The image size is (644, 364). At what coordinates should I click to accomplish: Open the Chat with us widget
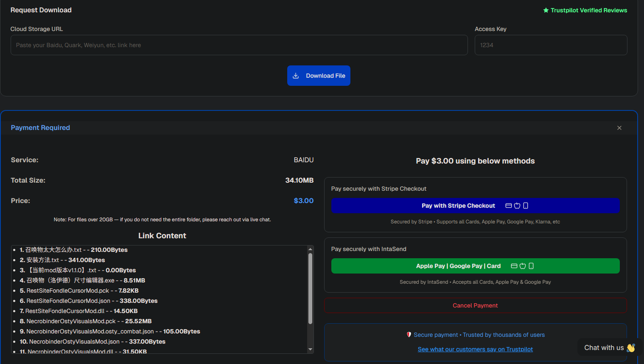[x=609, y=347]
